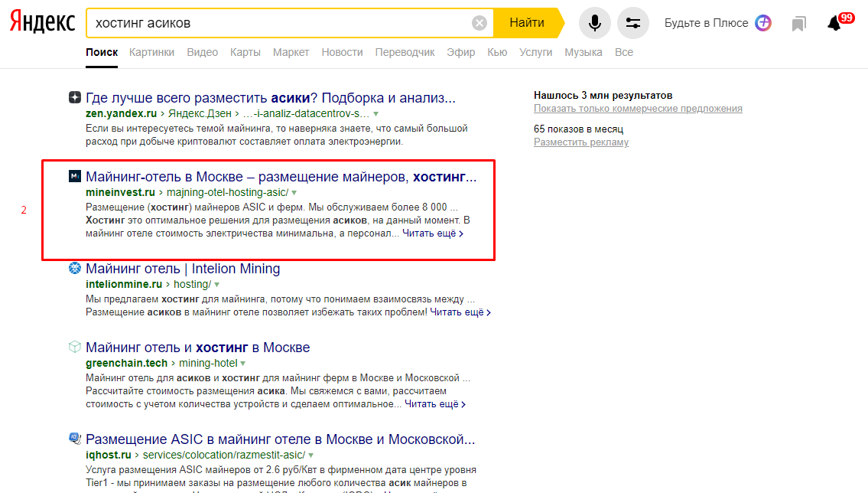Click the services/colocation/razmestit-asic/ path link
868x493 pixels.
point(223,455)
